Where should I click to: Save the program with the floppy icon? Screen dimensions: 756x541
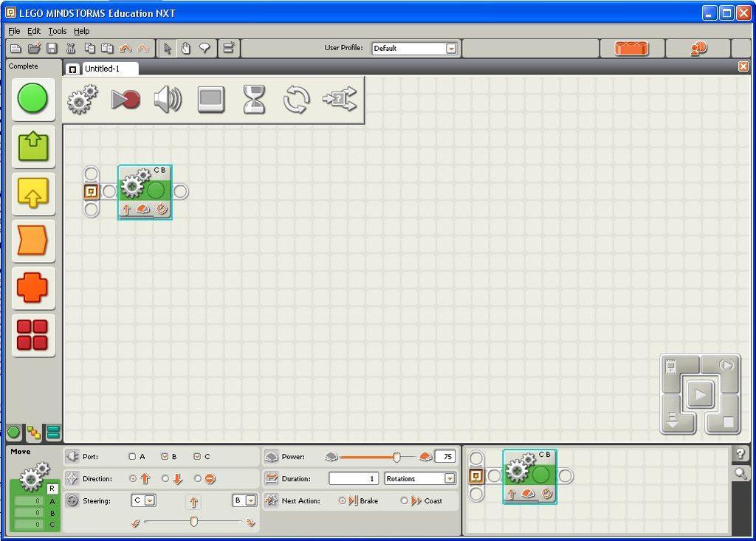click(52, 48)
